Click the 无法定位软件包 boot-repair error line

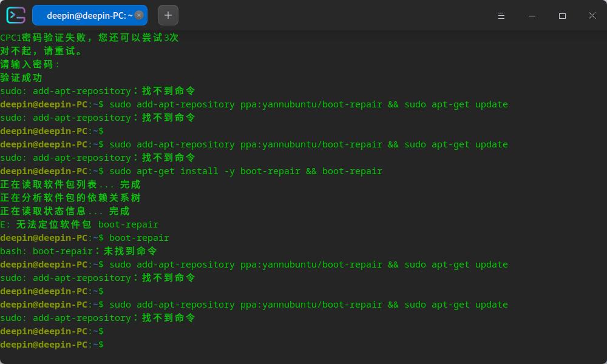pyautogui.click(x=79, y=224)
